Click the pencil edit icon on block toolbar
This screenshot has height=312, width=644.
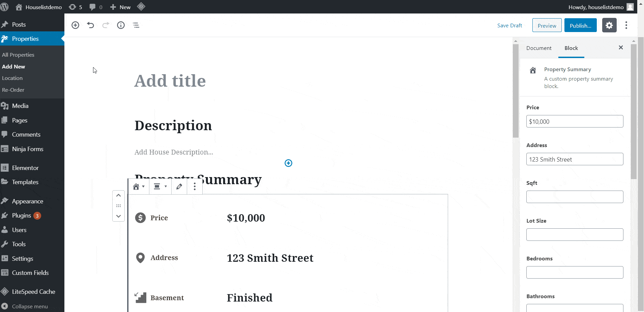[179, 187]
